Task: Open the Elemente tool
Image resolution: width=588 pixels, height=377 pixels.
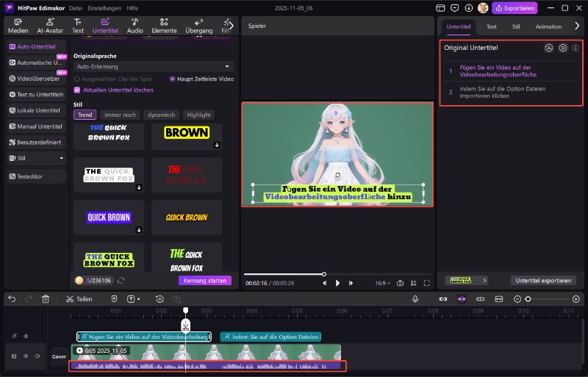Action: [164, 26]
